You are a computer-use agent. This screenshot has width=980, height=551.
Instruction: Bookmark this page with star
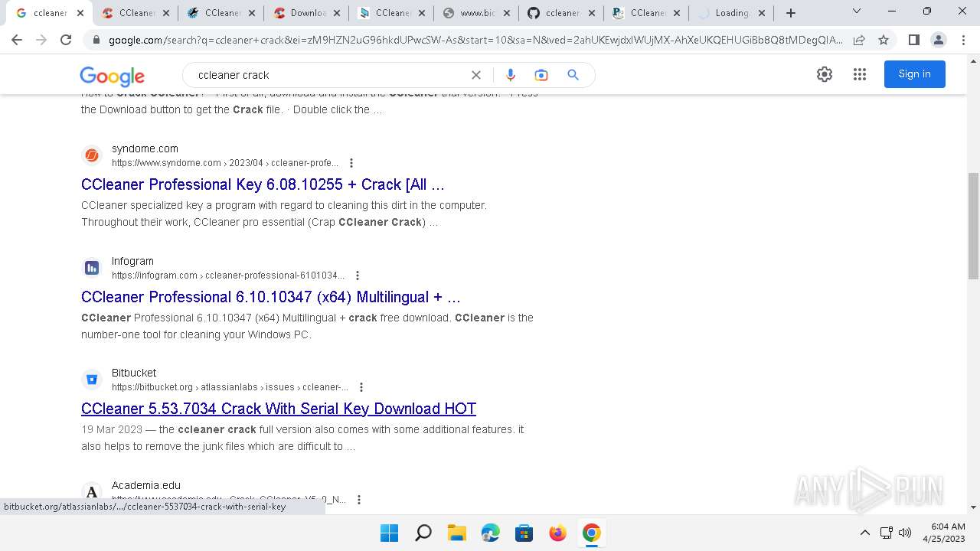tap(884, 40)
